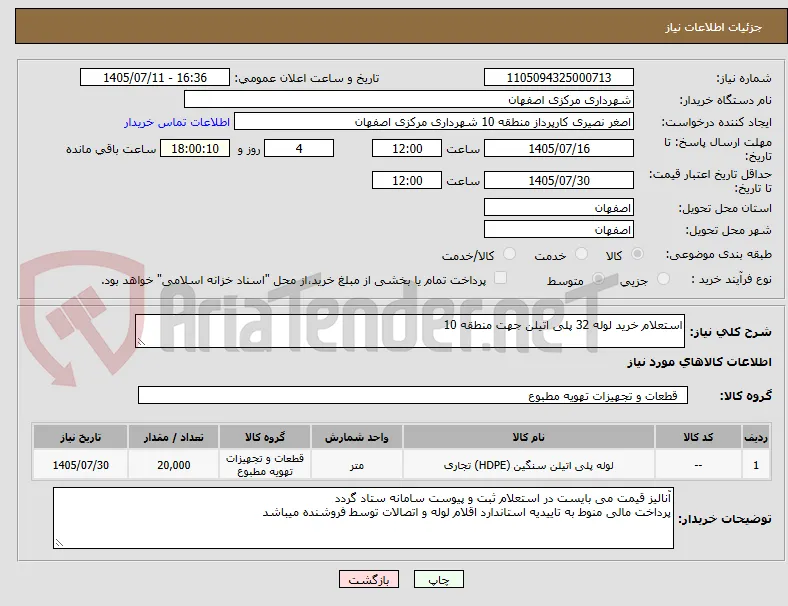Viewport: 788px width, 606px height.
Task: Click the resize handle of buyer notes area
Action: tap(59, 543)
